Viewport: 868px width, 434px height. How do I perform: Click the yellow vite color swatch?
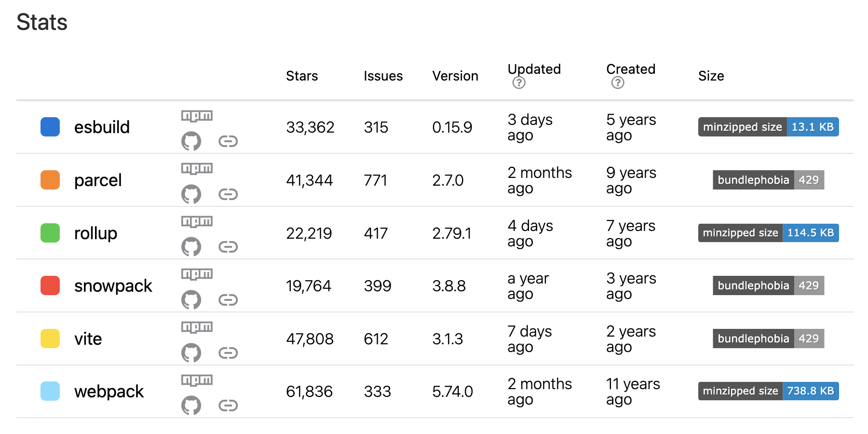(x=50, y=339)
